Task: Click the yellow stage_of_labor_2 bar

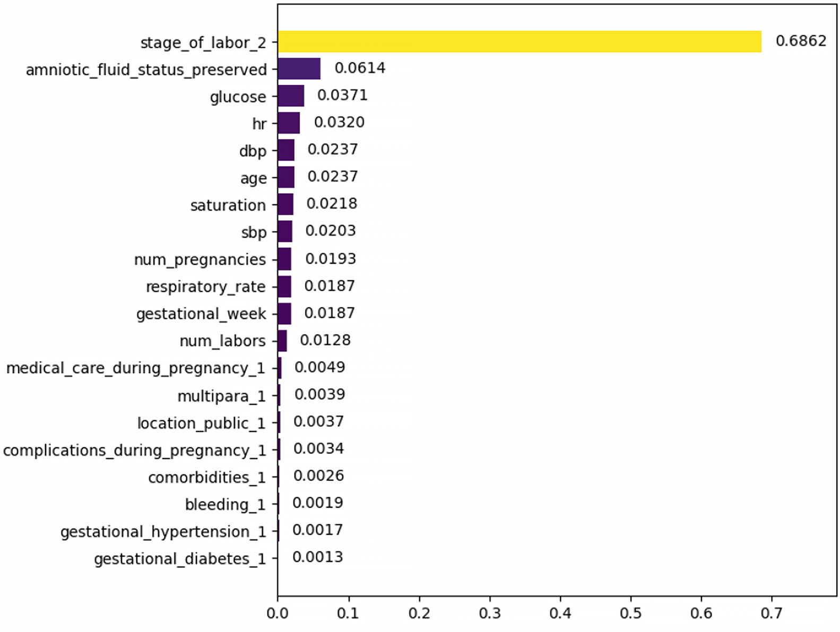Action: pos(519,41)
